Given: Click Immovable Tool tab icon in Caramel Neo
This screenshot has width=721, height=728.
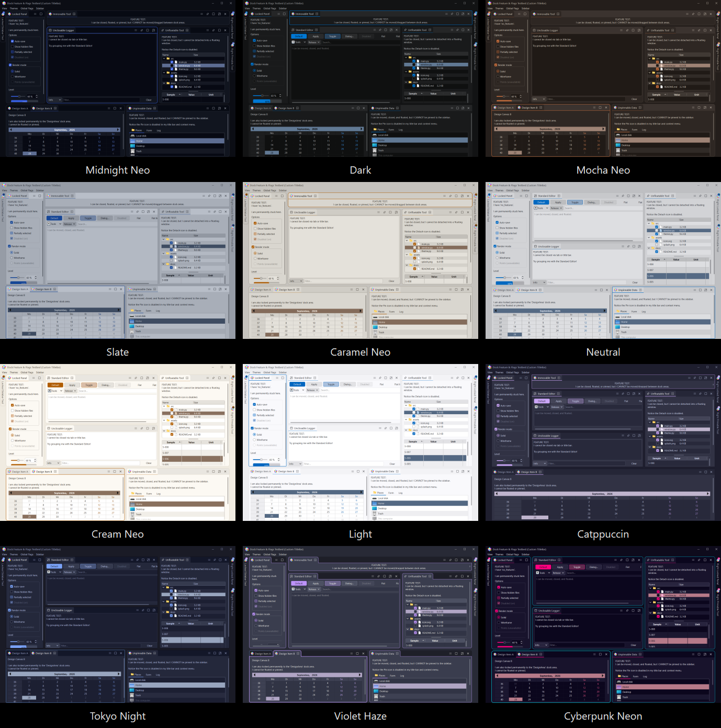Looking at the screenshot, I should tap(291, 196).
